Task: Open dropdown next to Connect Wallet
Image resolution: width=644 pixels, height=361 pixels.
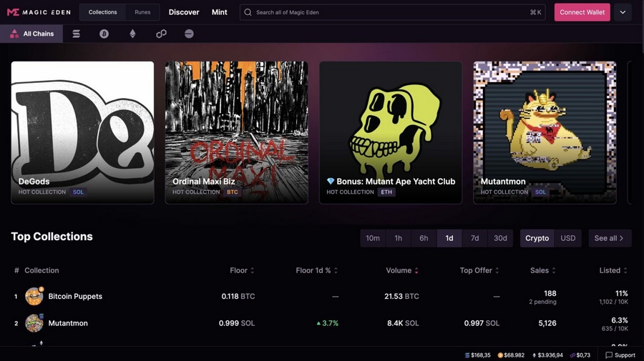Action: pos(622,12)
